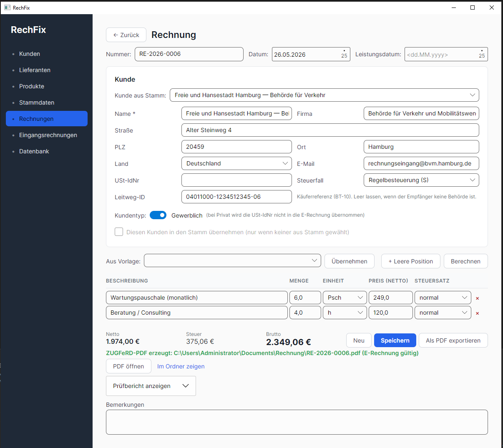Click the PDF öffnen button
503x448 pixels.
pyautogui.click(x=128, y=366)
